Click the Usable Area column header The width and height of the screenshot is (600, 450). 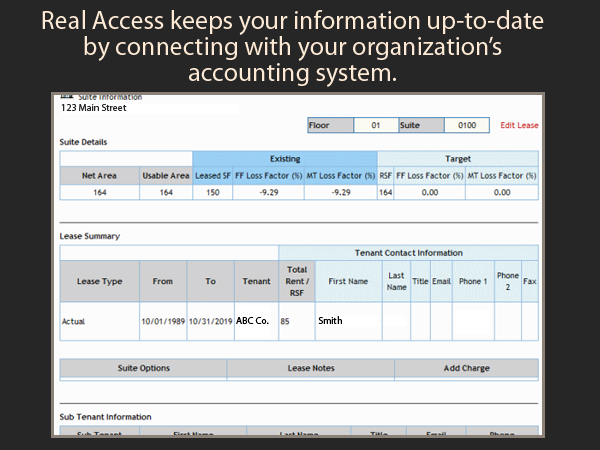[x=166, y=176]
